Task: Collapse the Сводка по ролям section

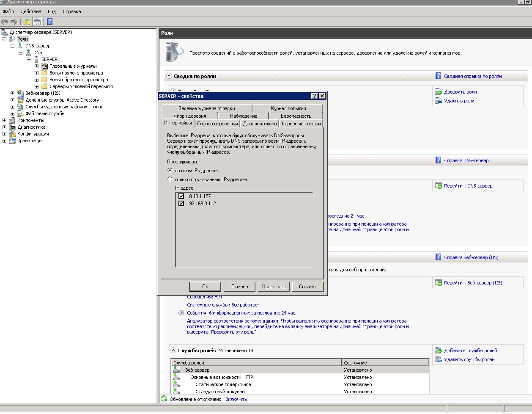Action: pos(169,76)
